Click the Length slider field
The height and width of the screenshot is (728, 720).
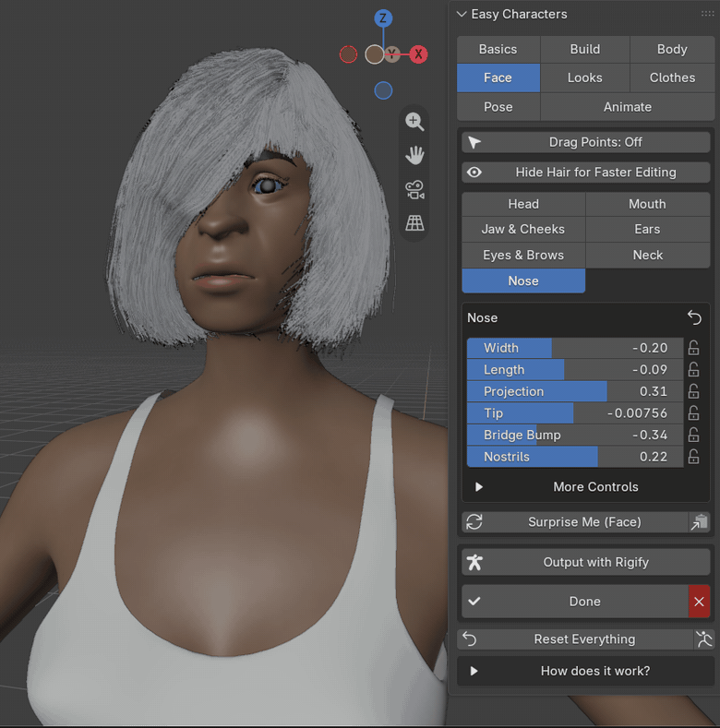point(575,370)
